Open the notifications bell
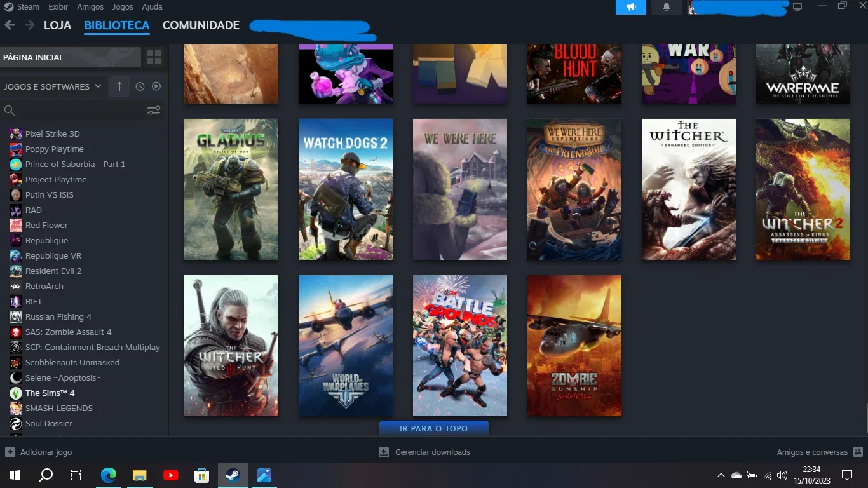The height and width of the screenshot is (488, 868). [x=667, y=7]
